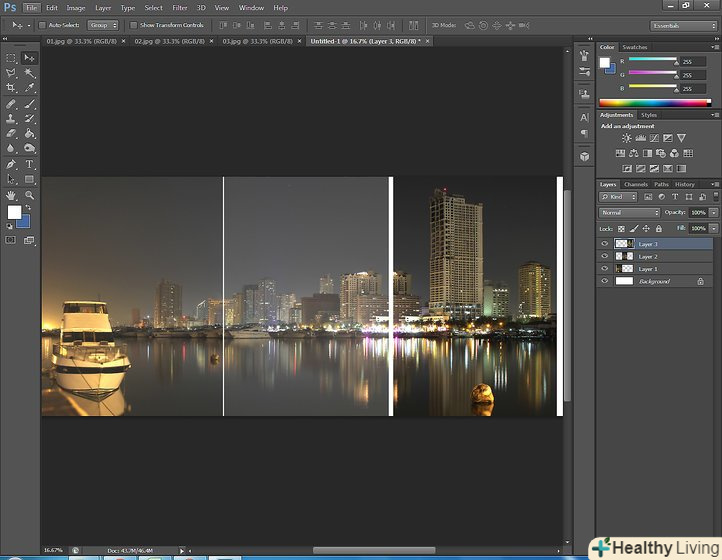Click the Hand tool

click(x=12, y=195)
